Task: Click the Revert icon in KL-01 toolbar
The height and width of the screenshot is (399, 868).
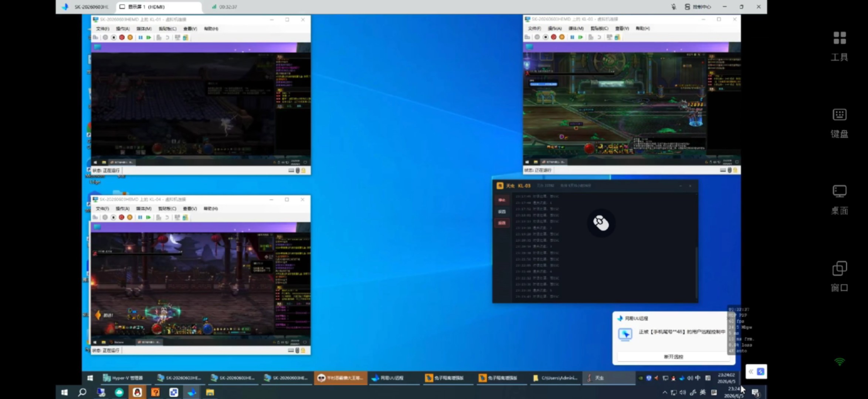Action: point(167,37)
